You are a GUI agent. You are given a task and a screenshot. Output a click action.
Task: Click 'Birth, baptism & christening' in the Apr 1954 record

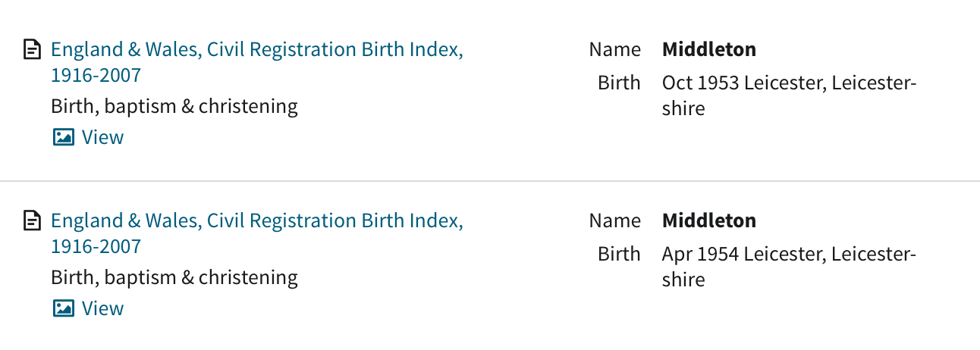tap(174, 277)
